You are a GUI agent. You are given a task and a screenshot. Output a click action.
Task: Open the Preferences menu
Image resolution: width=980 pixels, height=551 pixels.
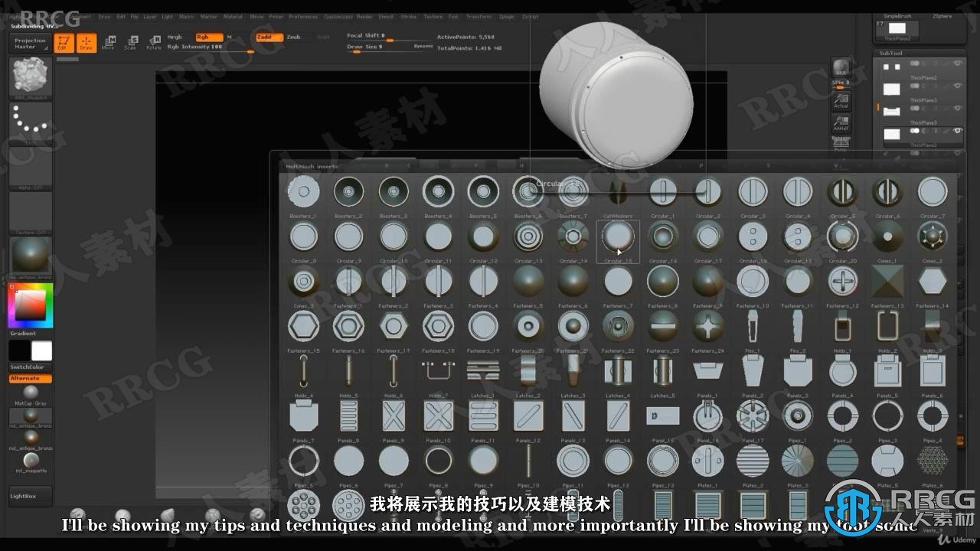pyautogui.click(x=303, y=17)
